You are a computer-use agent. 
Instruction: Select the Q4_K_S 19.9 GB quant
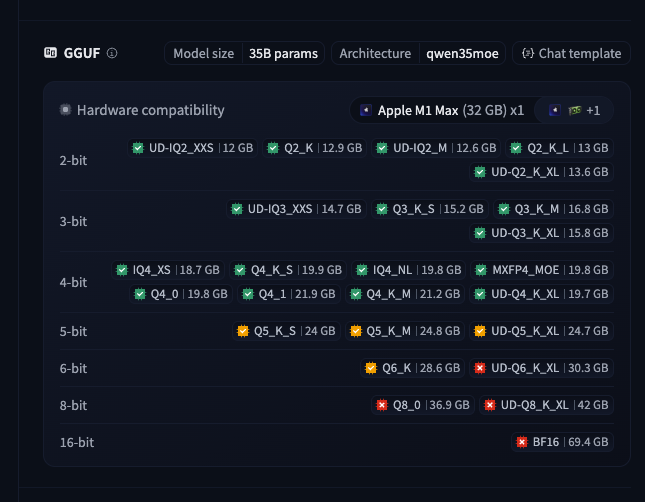click(288, 270)
